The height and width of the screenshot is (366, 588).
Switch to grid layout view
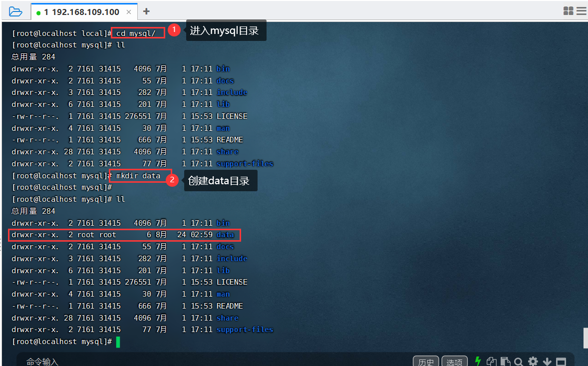569,10
